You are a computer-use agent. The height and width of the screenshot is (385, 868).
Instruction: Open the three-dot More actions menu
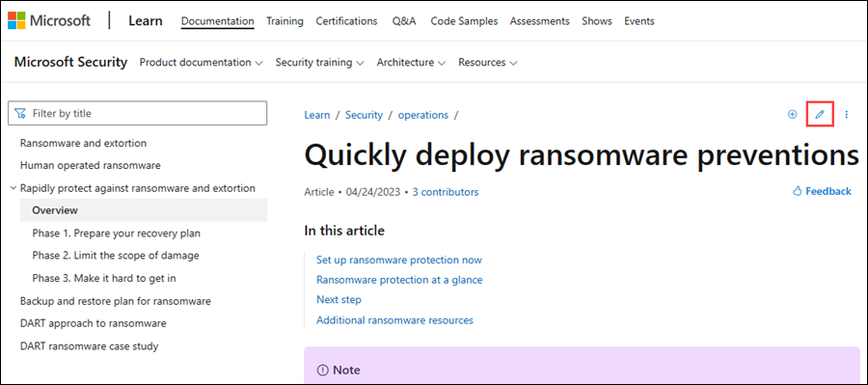click(847, 115)
